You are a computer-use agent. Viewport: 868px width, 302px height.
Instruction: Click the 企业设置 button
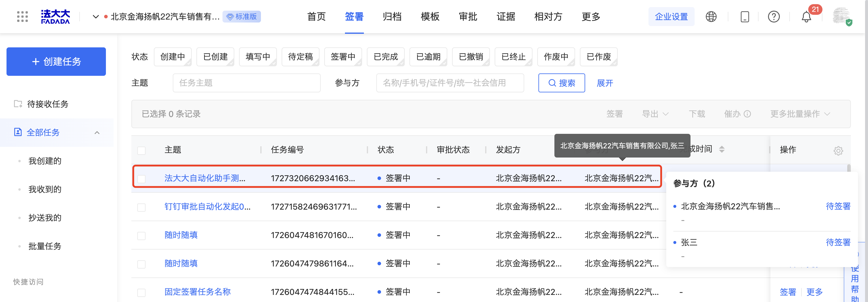(671, 17)
